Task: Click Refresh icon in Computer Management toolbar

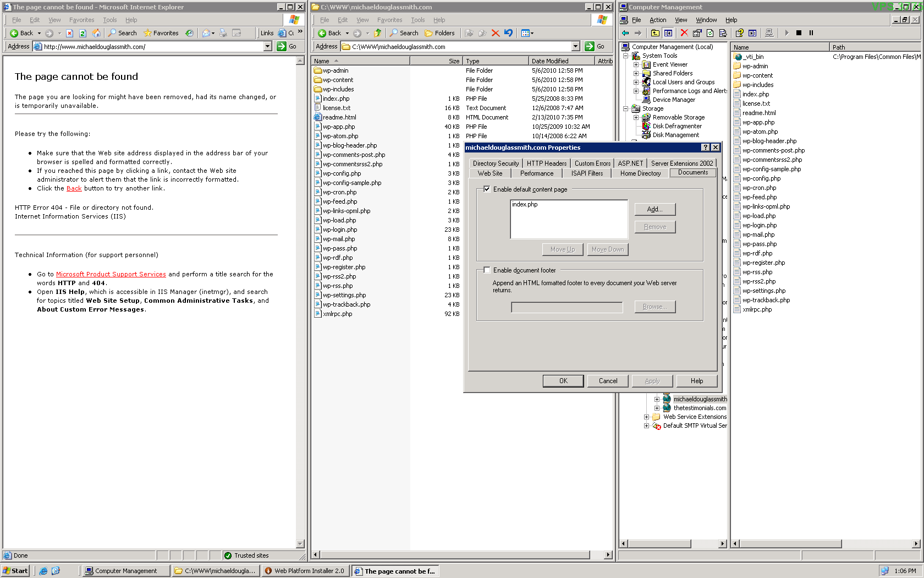Action: tap(710, 33)
